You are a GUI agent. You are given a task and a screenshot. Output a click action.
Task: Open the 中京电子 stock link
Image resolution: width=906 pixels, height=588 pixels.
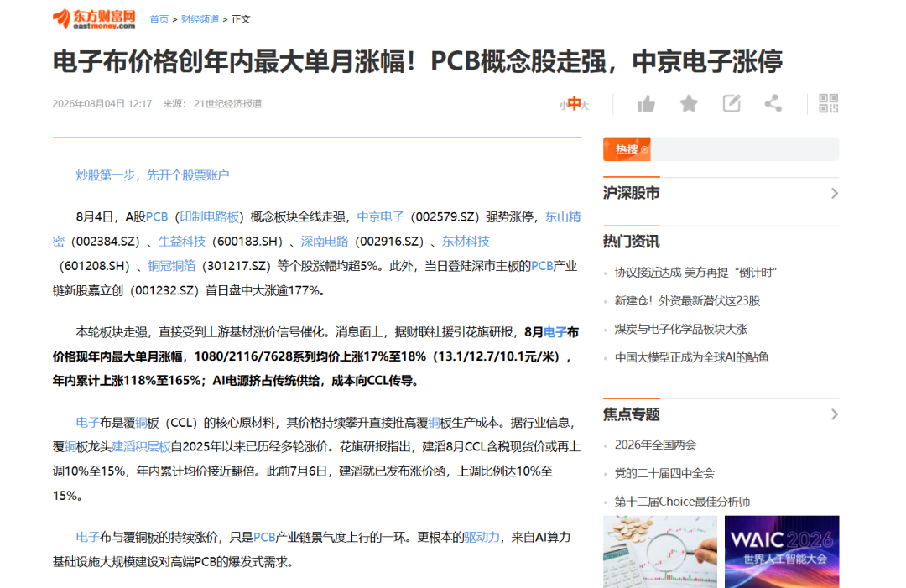click(x=380, y=216)
